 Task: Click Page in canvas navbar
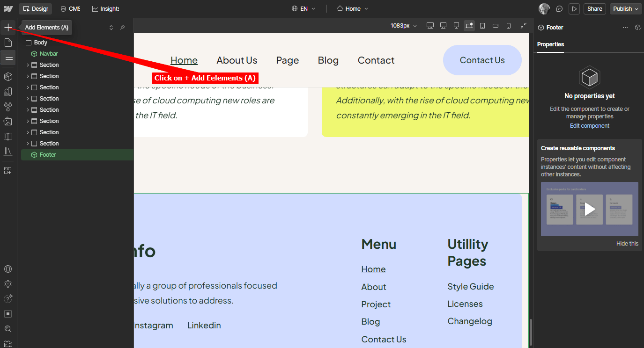coord(288,60)
